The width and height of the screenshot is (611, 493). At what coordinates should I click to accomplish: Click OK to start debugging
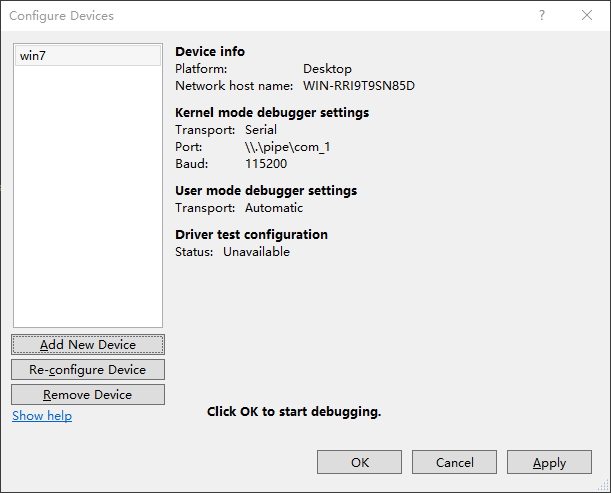360,462
